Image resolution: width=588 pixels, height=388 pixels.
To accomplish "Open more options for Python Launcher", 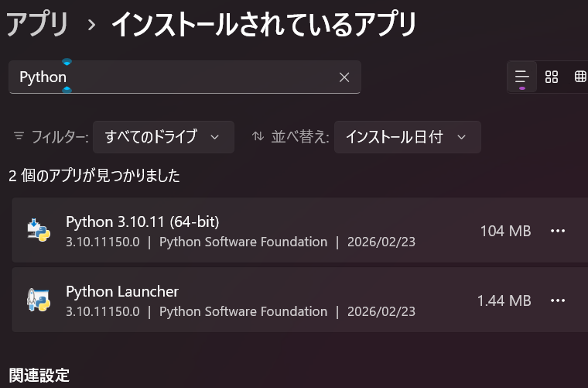I will (558, 300).
